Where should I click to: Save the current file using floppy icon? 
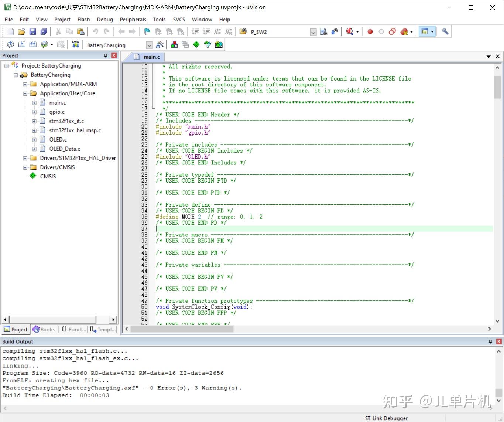click(x=32, y=32)
